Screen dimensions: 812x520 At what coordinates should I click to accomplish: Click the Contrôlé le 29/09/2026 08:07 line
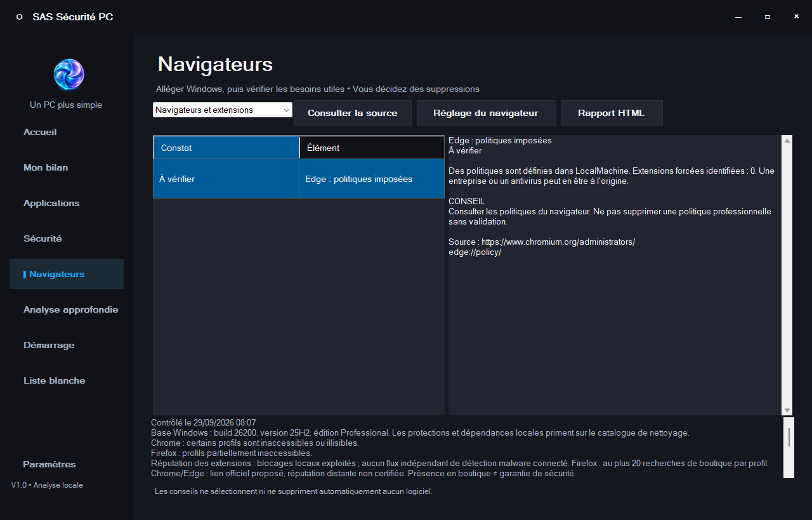point(204,422)
